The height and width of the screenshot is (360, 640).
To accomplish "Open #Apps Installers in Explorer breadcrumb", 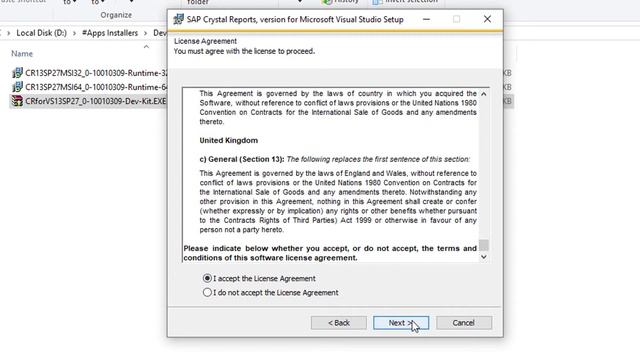I will pyautogui.click(x=110, y=33).
